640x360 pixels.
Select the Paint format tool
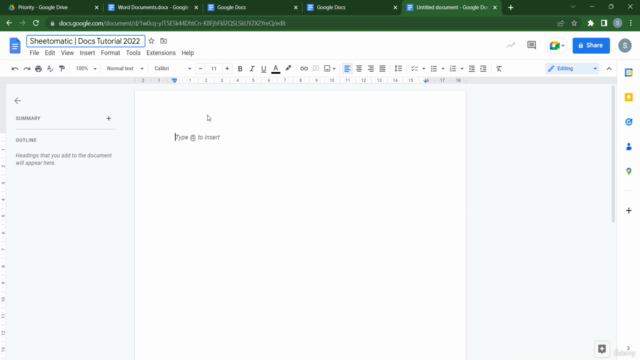[62, 69]
